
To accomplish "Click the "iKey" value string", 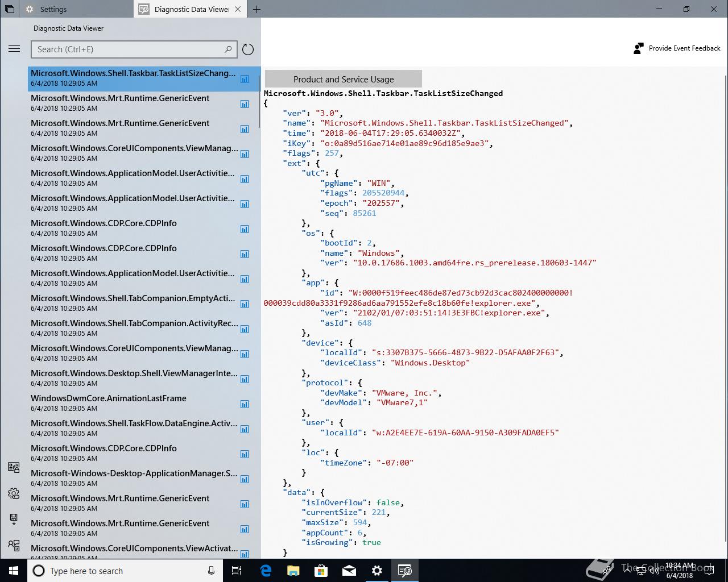I will (404, 143).
